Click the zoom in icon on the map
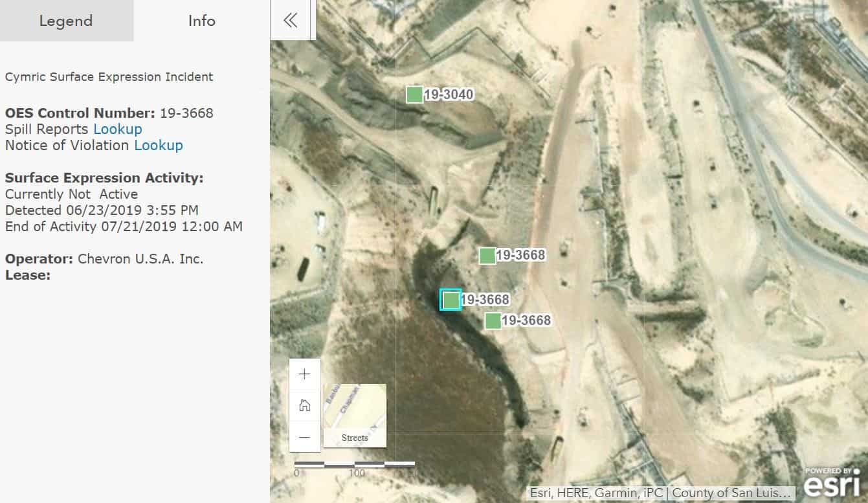868x503 pixels. pyautogui.click(x=304, y=374)
